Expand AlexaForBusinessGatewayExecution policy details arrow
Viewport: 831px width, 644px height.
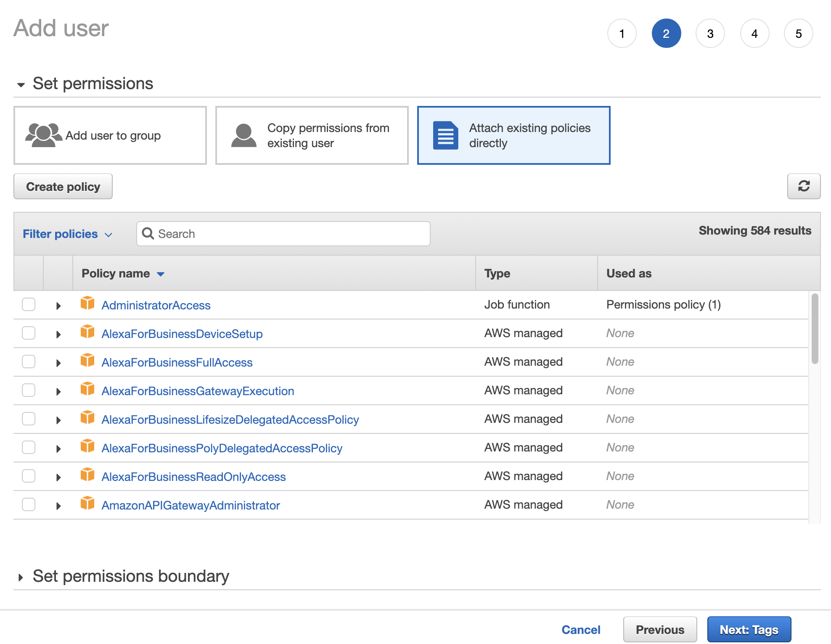[58, 391]
